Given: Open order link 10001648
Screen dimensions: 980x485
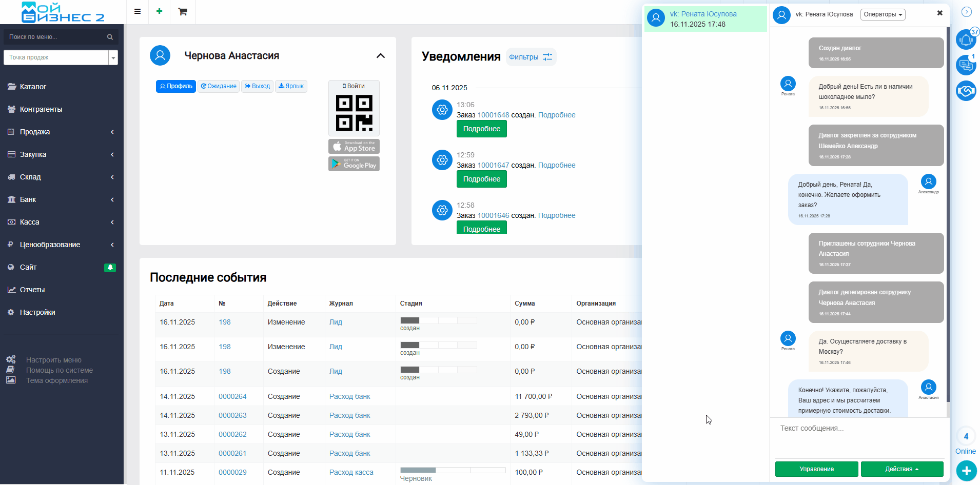Looking at the screenshot, I should 493,115.
